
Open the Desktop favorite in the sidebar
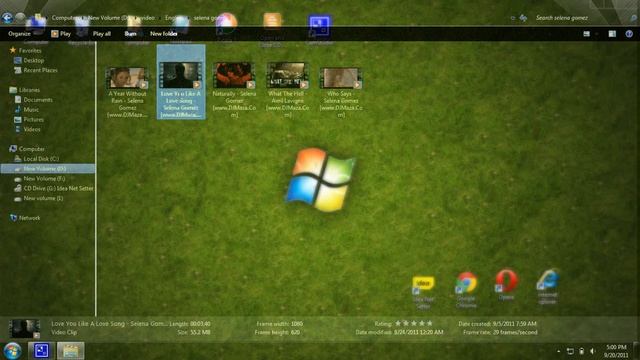(x=29, y=60)
